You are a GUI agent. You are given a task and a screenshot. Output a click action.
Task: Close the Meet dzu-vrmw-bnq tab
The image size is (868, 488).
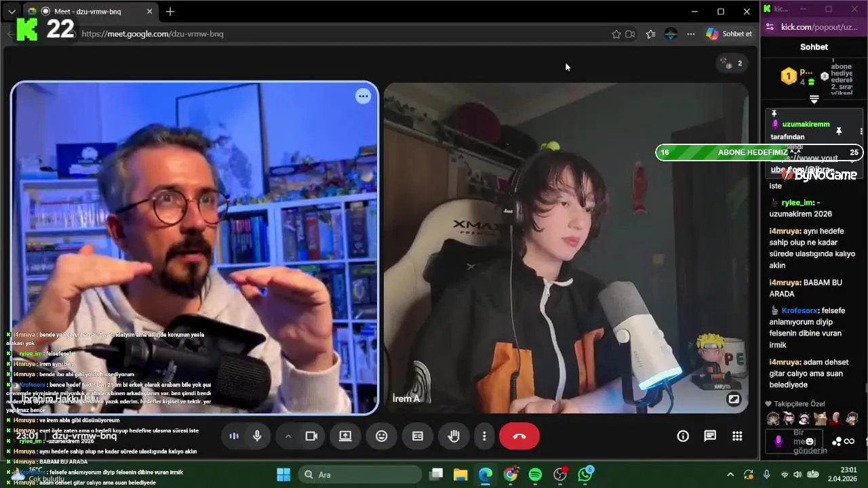pyautogui.click(x=150, y=12)
